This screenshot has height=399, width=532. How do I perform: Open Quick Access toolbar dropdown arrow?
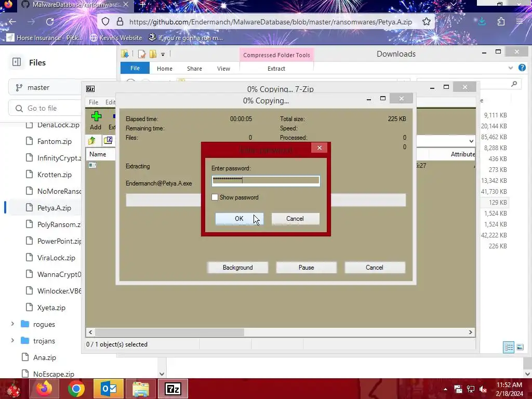(163, 54)
